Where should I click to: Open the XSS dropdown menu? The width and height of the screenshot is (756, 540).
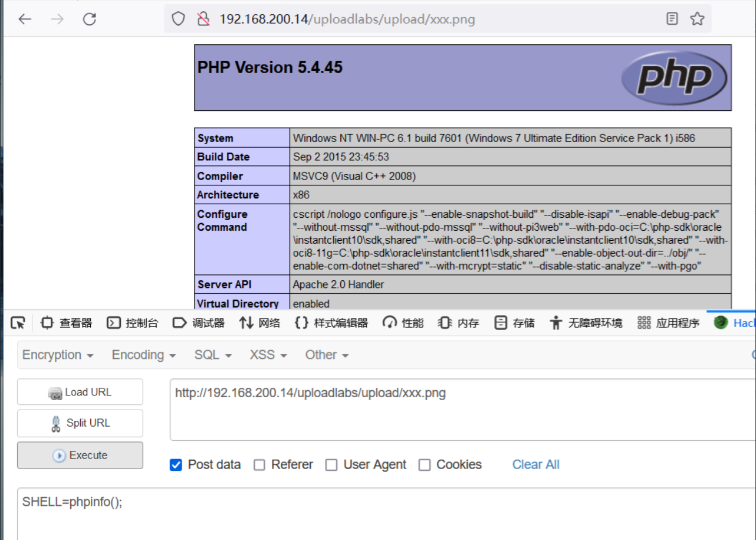click(x=268, y=355)
